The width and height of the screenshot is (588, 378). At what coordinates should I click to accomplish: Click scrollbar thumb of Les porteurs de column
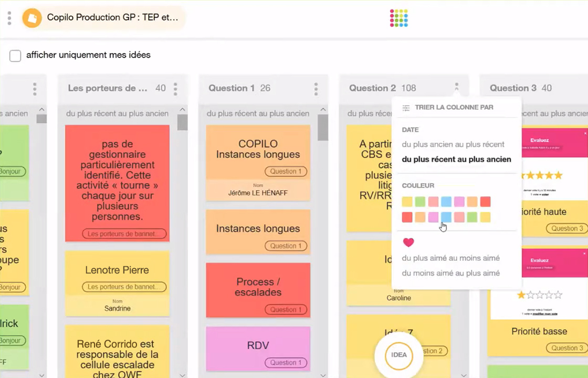point(182,123)
